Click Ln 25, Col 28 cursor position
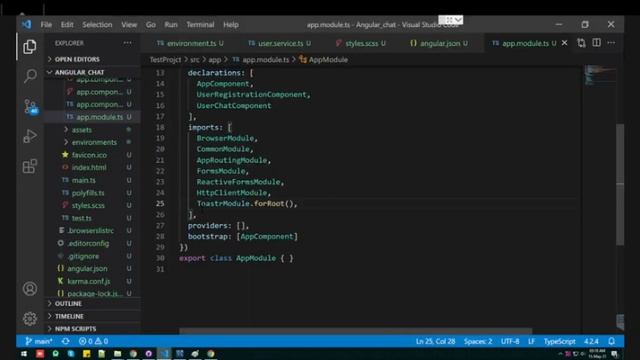Viewport: 640px width, 360px height. tap(435, 341)
